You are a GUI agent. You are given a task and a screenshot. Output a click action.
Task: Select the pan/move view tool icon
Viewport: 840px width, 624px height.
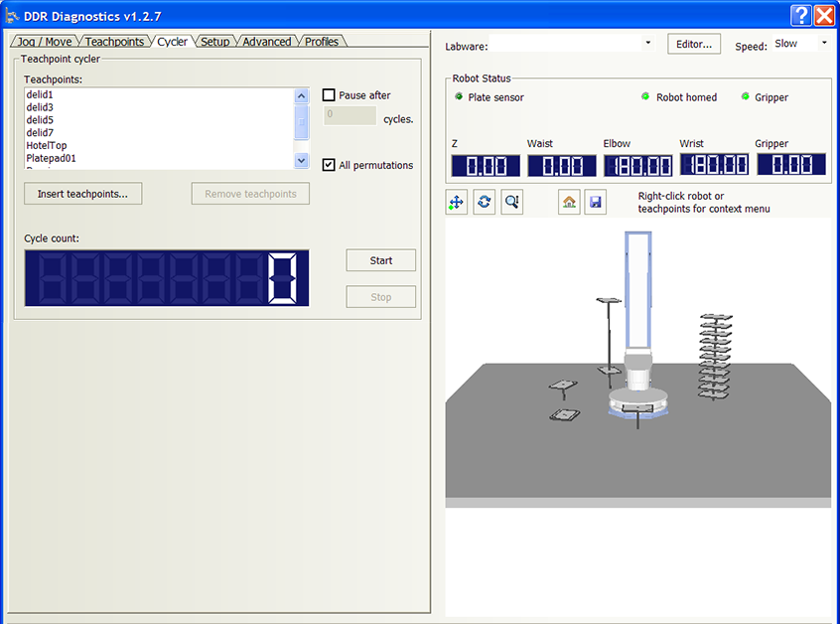[457, 202]
